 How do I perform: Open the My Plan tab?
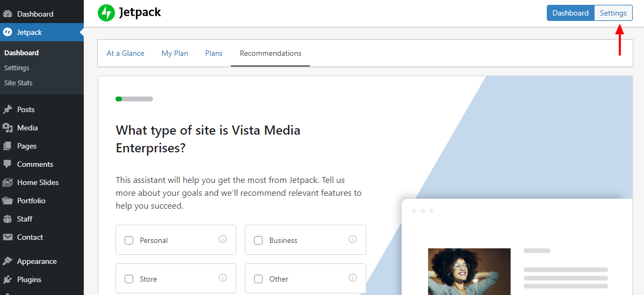pos(175,53)
